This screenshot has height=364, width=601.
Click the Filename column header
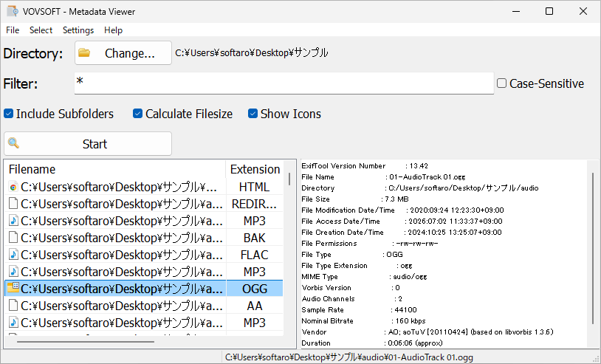pos(115,169)
